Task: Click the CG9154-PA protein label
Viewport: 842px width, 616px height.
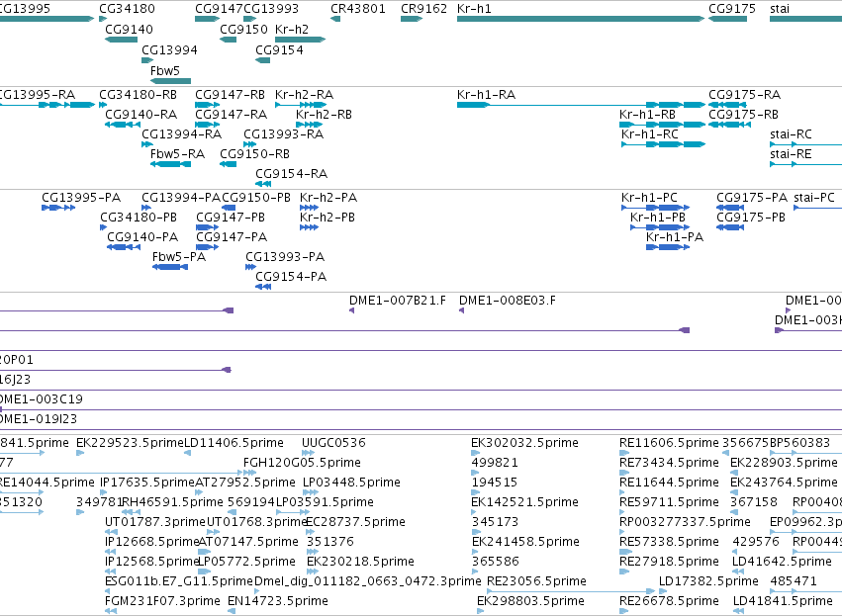Action: (x=291, y=277)
